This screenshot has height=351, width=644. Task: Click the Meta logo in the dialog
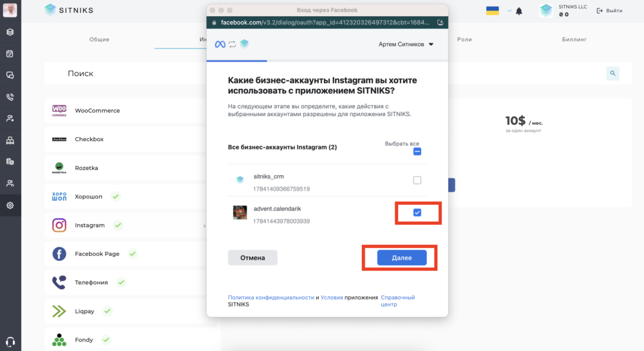click(x=220, y=44)
